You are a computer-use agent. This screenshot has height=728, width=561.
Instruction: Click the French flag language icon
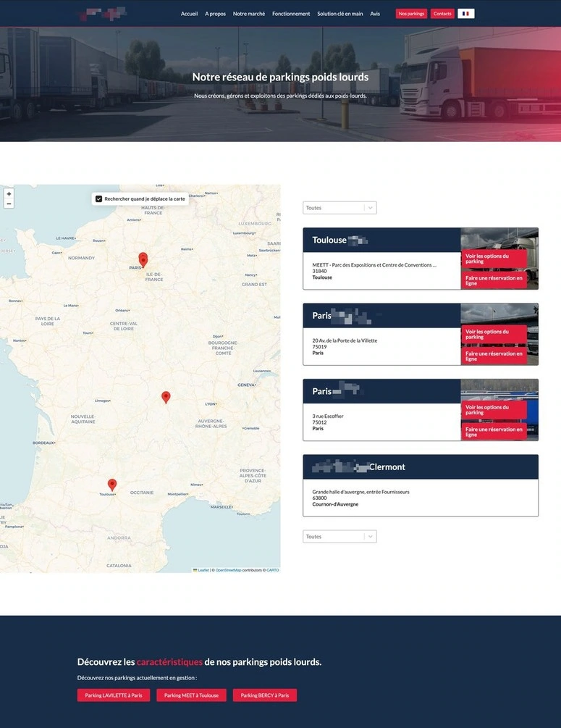click(466, 14)
